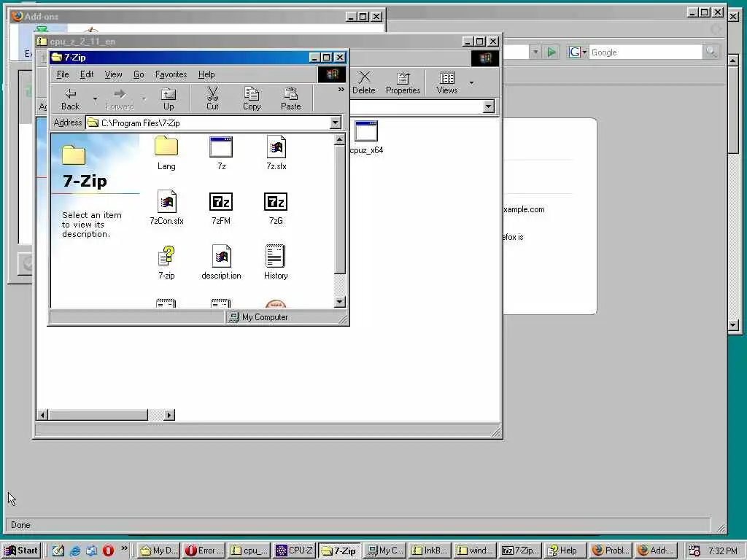This screenshot has width=747, height=560.
Task: Click cpu_z horizontal scrollbar right arrow
Action: pos(169,415)
